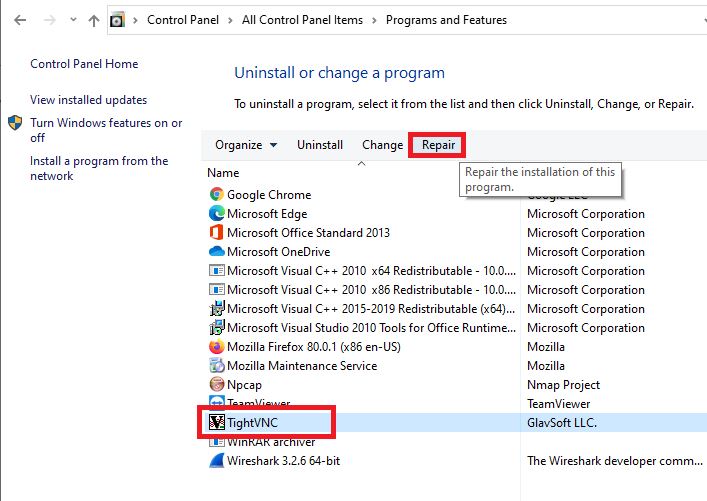The height and width of the screenshot is (501, 707).
Task: Click the Mozilla Firefox program icon
Action: click(x=216, y=346)
